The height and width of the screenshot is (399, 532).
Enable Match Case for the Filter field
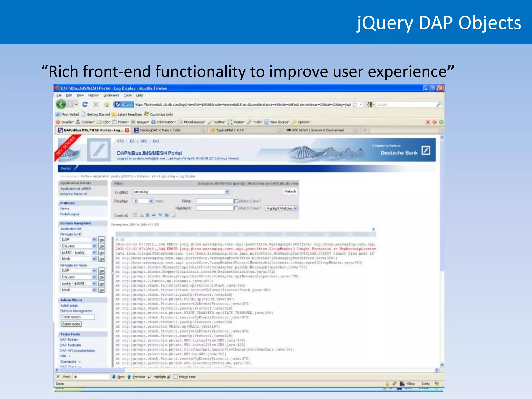(236, 201)
